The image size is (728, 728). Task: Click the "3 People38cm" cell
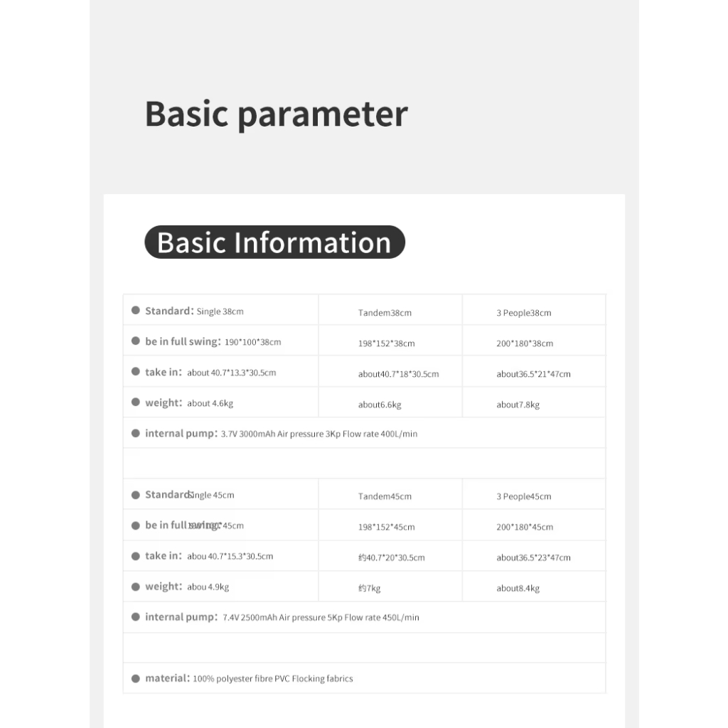[x=524, y=313]
